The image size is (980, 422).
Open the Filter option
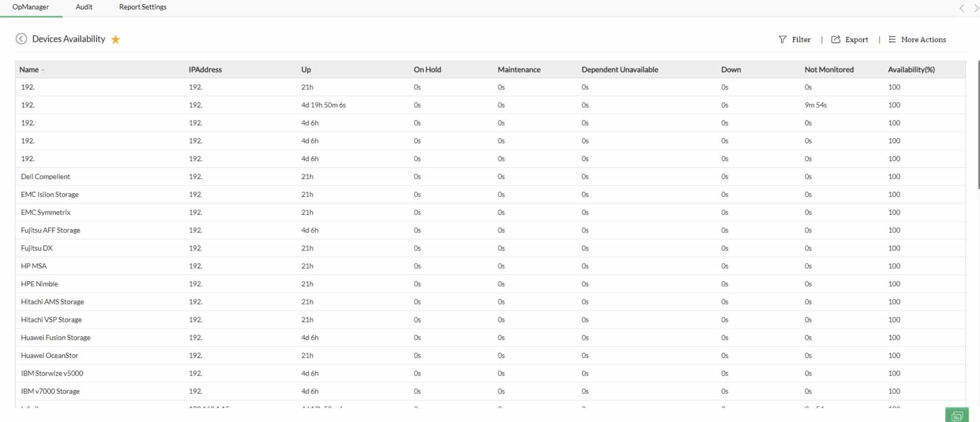(x=801, y=40)
